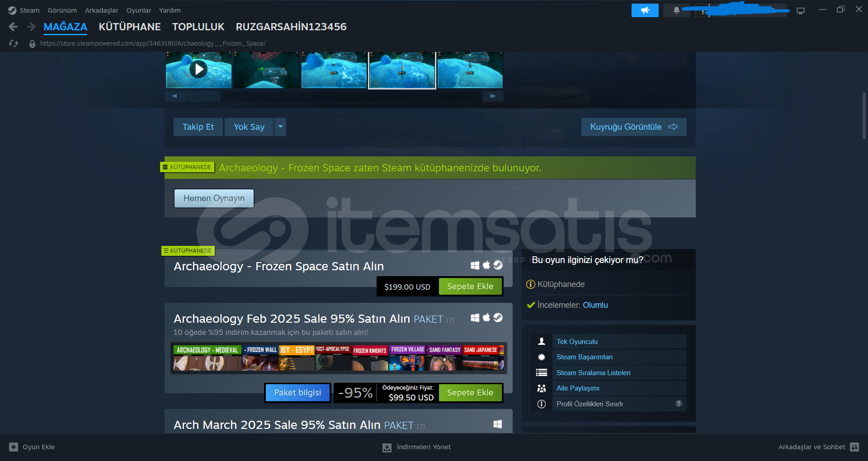Screen dimensions: 868x461
Task: Select the last screenshot thumbnail in the strip
Action: pos(470,70)
